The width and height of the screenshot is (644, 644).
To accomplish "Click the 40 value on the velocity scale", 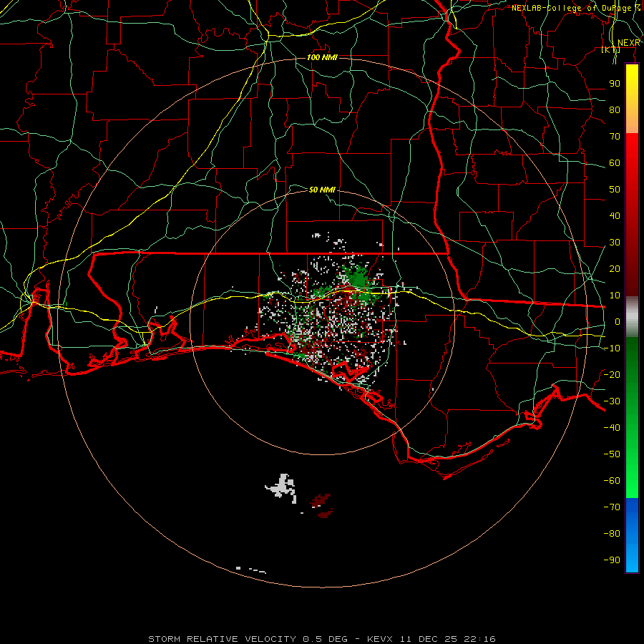I will tap(615, 216).
